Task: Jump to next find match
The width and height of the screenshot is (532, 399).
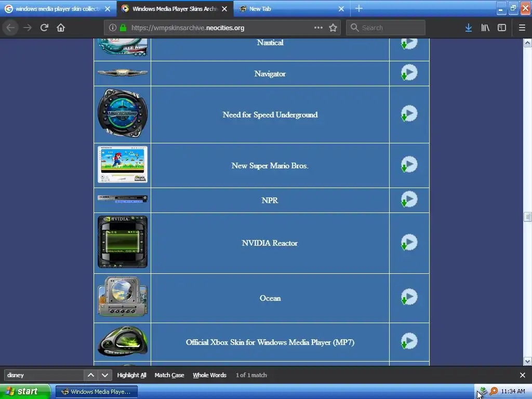Action: tap(105, 375)
